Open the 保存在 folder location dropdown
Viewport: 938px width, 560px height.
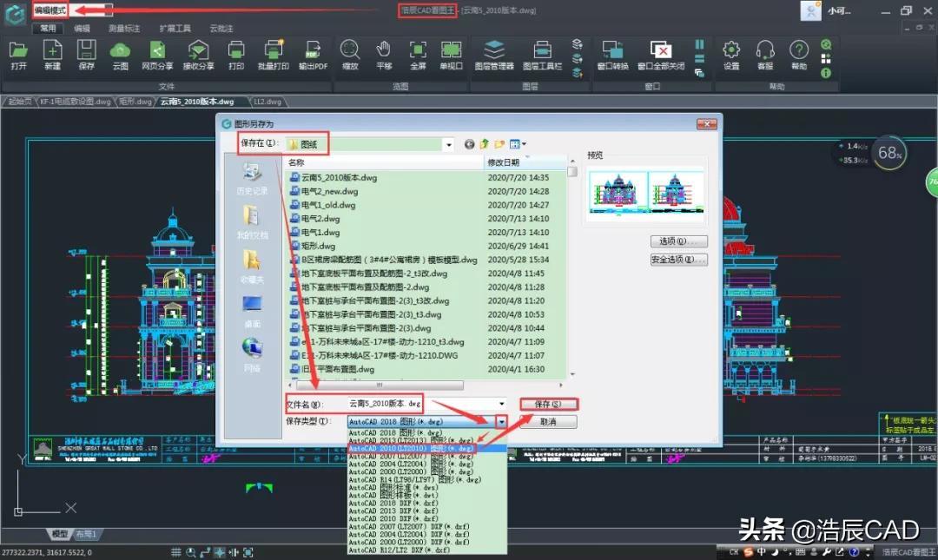tap(448, 144)
